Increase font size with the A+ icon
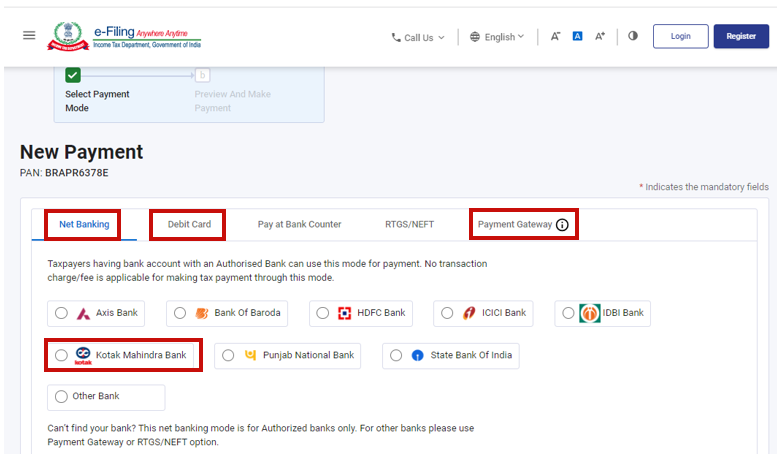777x456 pixels. point(600,36)
